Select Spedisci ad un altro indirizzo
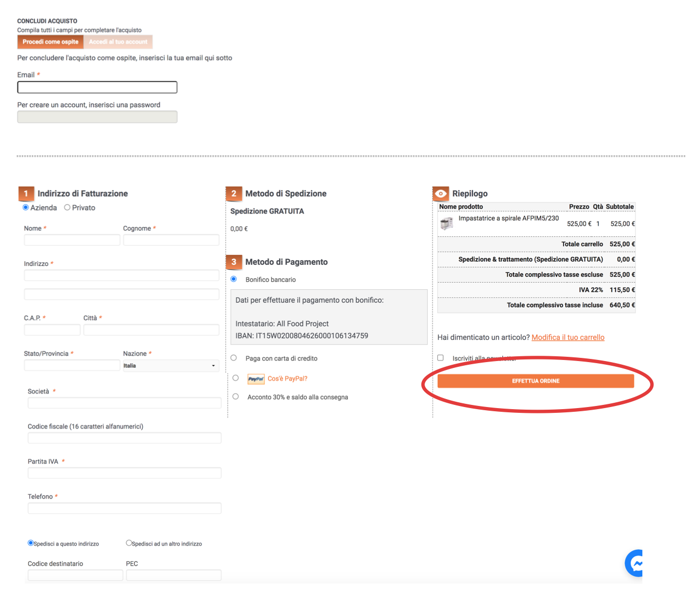700x610 pixels. [128, 543]
